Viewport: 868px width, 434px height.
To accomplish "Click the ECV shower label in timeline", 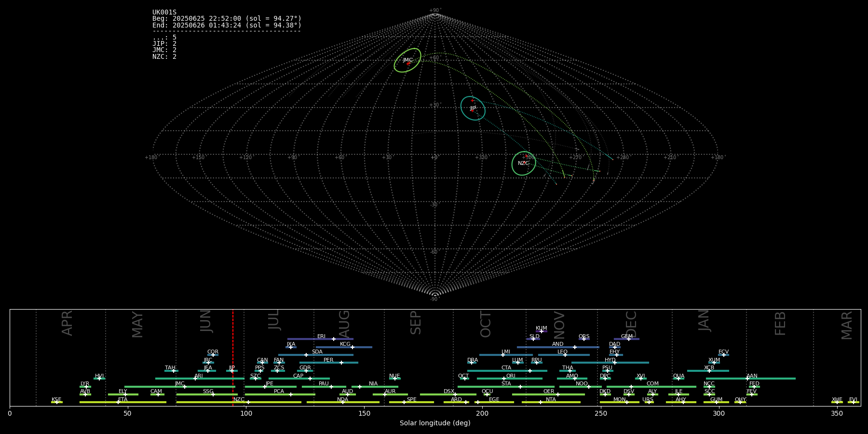I will coord(724,352).
